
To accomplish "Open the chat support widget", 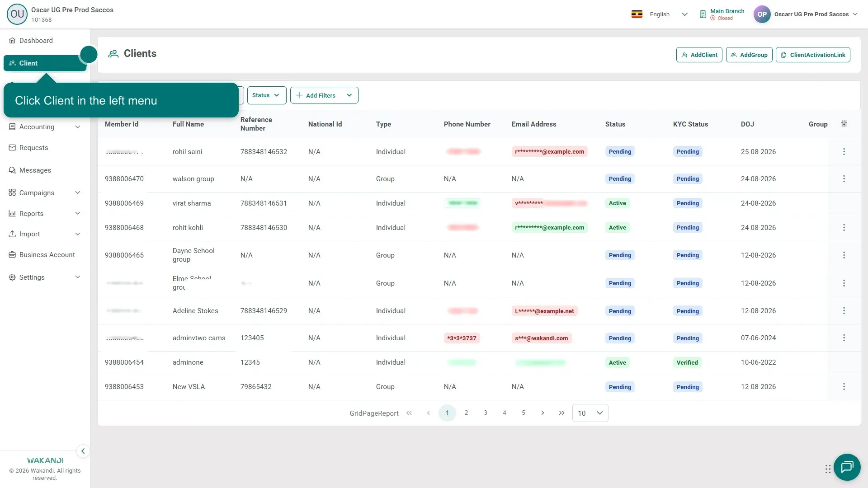I will [x=847, y=467].
